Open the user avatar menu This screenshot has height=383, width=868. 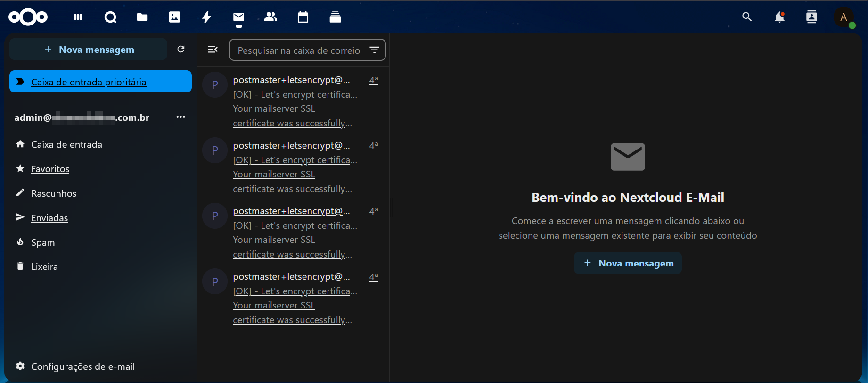[844, 17]
